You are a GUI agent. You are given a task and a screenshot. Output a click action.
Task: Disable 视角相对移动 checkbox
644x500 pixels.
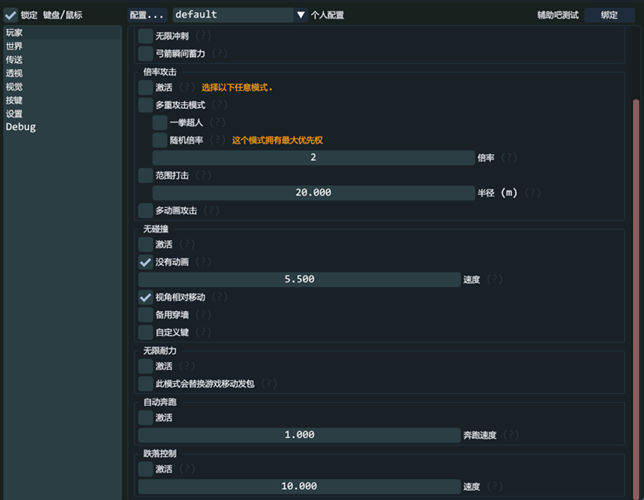(146, 297)
